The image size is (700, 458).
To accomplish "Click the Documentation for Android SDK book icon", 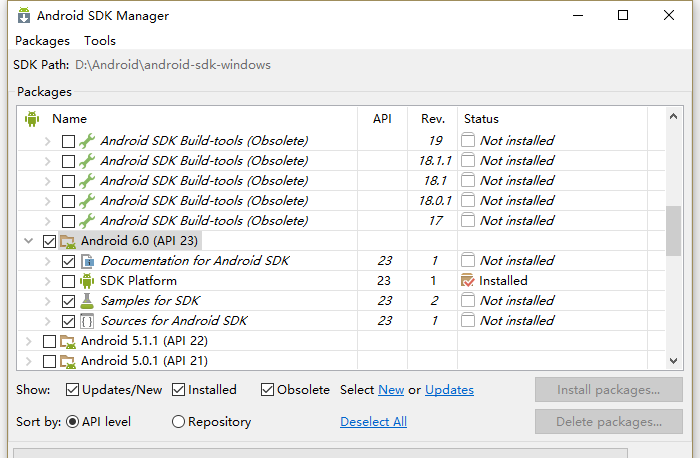I will click(88, 261).
